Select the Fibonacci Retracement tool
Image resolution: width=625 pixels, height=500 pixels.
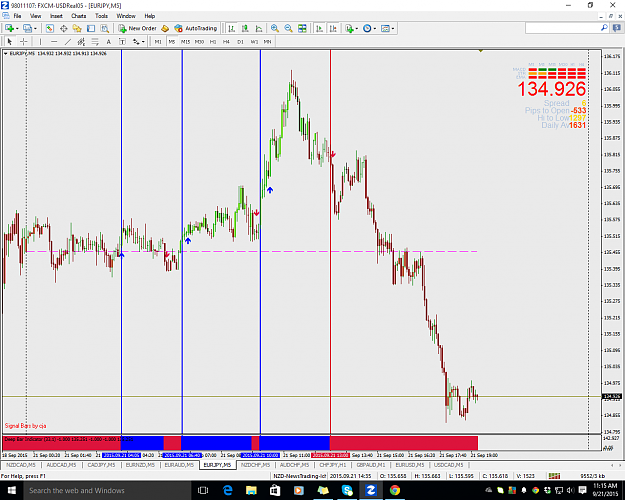point(95,41)
